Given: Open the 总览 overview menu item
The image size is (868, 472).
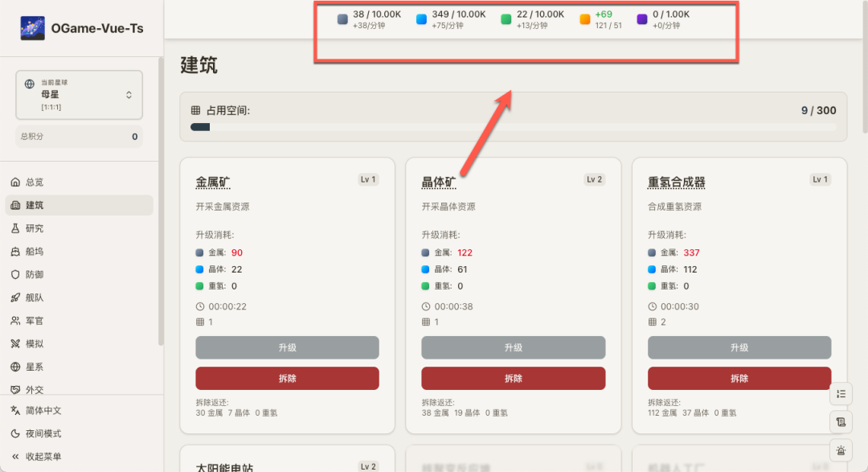Looking at the screenshot, I should click(x=79, y=182).
